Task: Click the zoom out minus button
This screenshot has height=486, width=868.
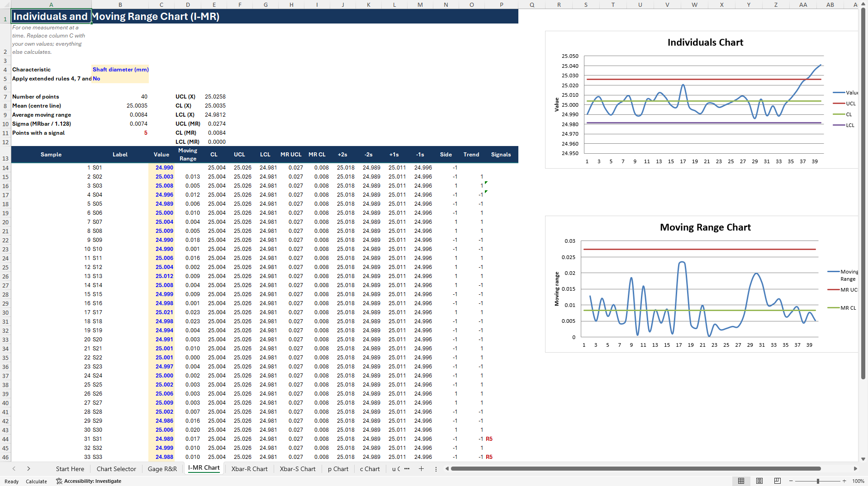Action: (x=791, y=481)
